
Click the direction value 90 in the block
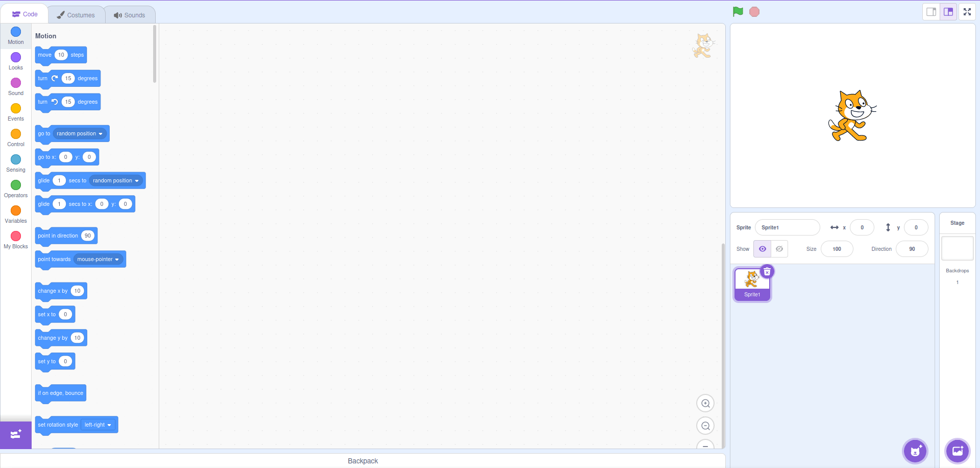pyautogui.click(x=88, y=236)
